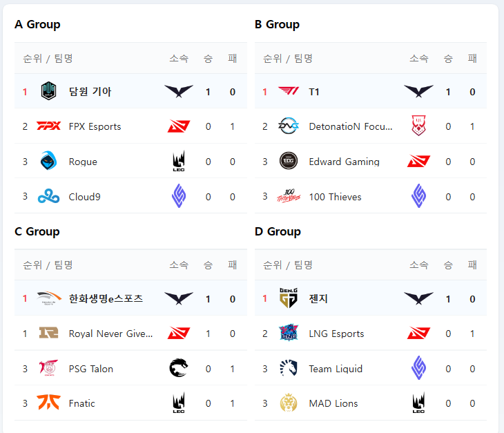
Task: Click the D Group heading
Action: pos(278,231)
